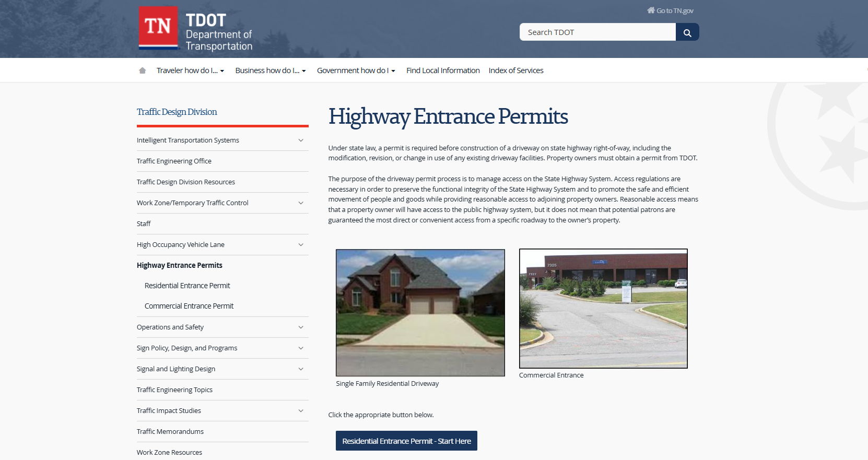Screen dimensions: 868x460
Task: Click the TDOT Department of Transportation title
Action: 219,32
